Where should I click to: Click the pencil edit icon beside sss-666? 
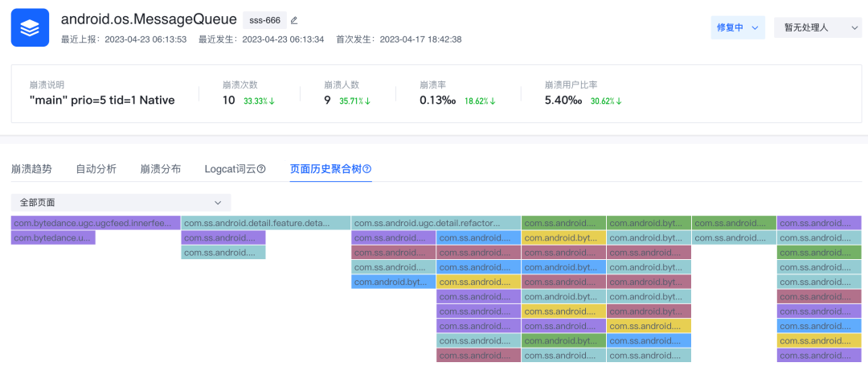tap(294, 20)
